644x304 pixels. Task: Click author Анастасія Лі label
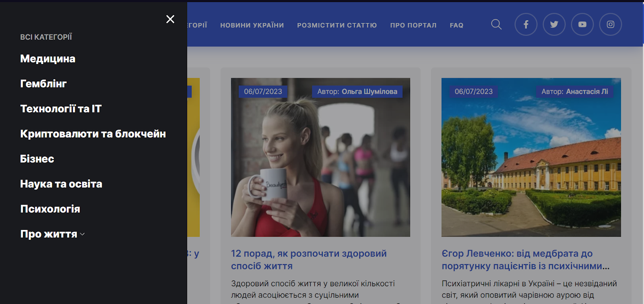pyautogui.click(x=574, y=91)
